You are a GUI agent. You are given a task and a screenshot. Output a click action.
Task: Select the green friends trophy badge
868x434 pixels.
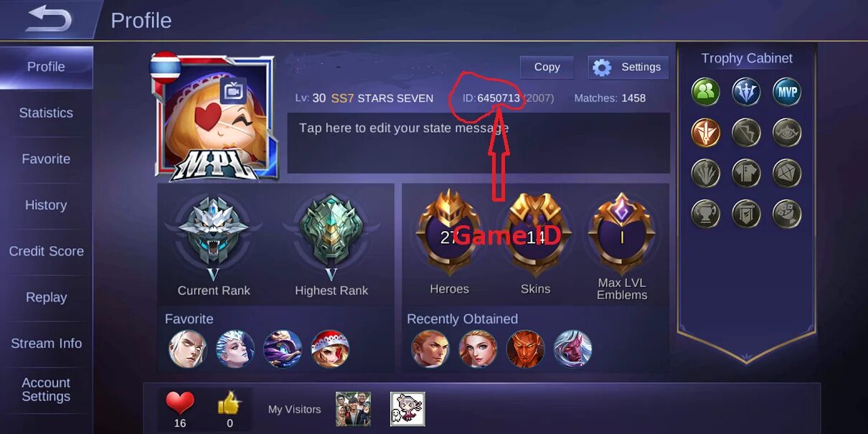click(x=706, y=92)
